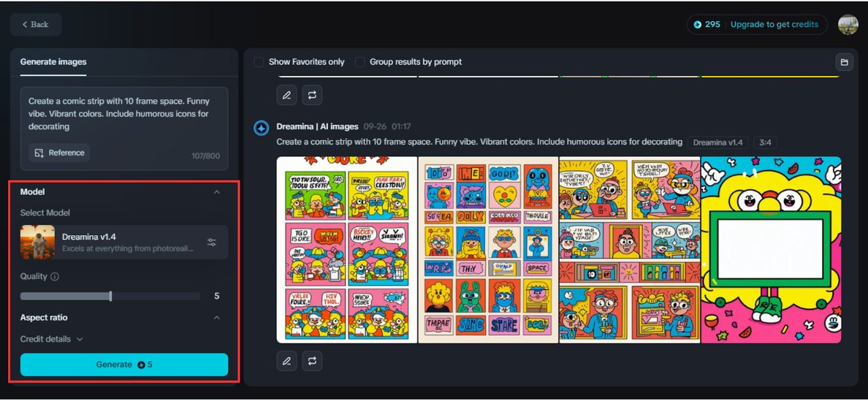Screen dimensions: 868x403
Task: Click the result prompt text description
Action: (x=479, y=142)
